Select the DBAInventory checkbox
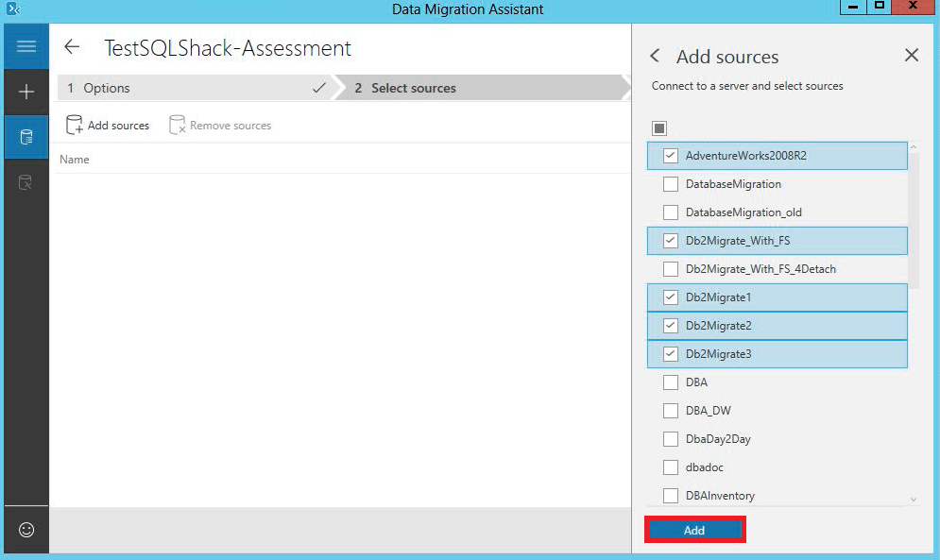This screenshot has width=940, height=560. [671, 496]
